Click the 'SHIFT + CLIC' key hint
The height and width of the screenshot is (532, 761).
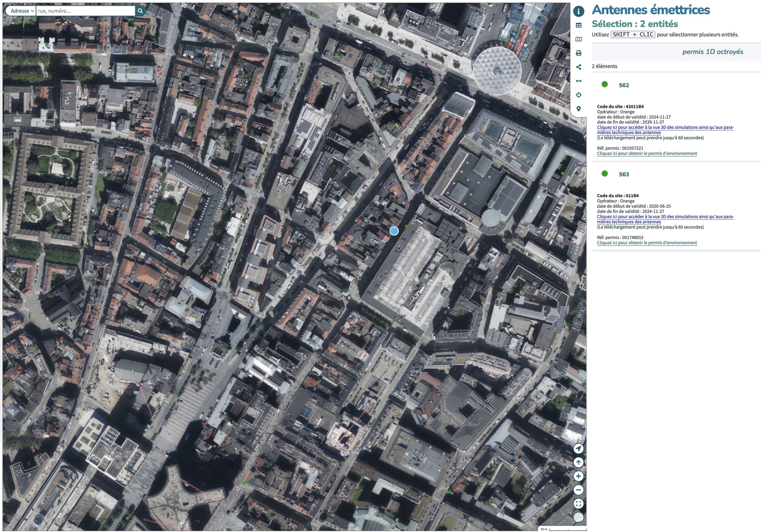click(633, 34)
